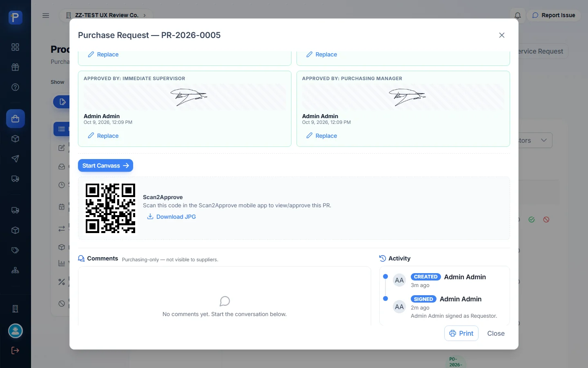
Task: Click the CREATED activity badge
Action: (x=426, y=277)
